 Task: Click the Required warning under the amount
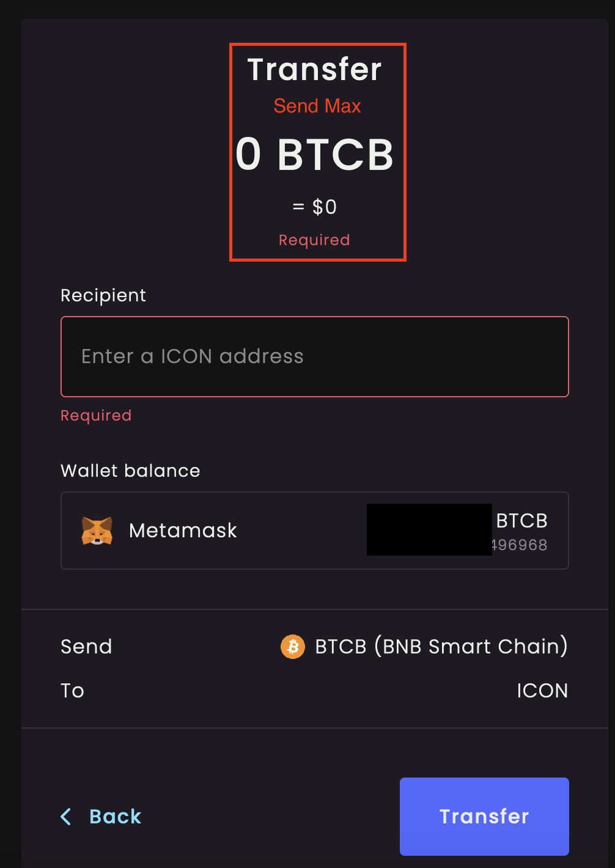[x=314, y=240]
